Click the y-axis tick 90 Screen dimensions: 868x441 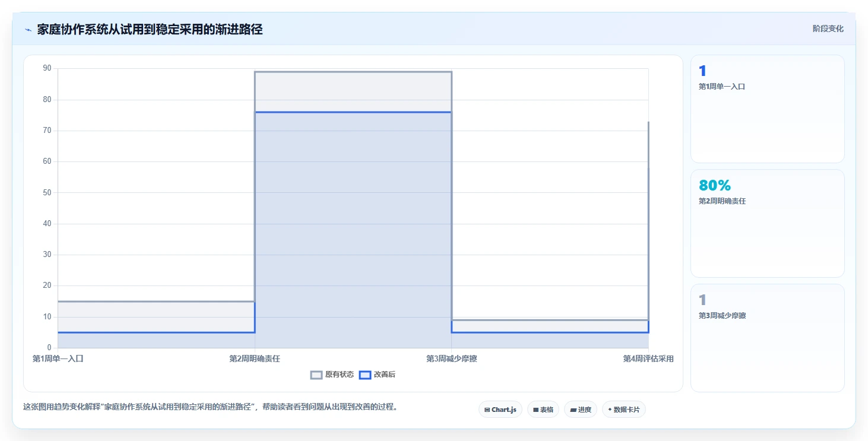[47, 68]
